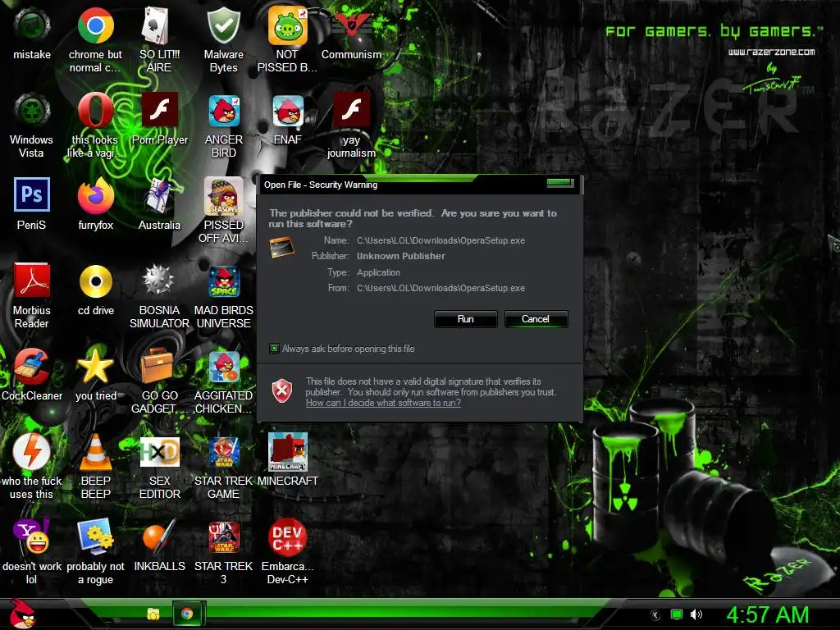Select the Photoshop 'Ps' desktop icon
The image size is (840, 630).
[32, 194]
